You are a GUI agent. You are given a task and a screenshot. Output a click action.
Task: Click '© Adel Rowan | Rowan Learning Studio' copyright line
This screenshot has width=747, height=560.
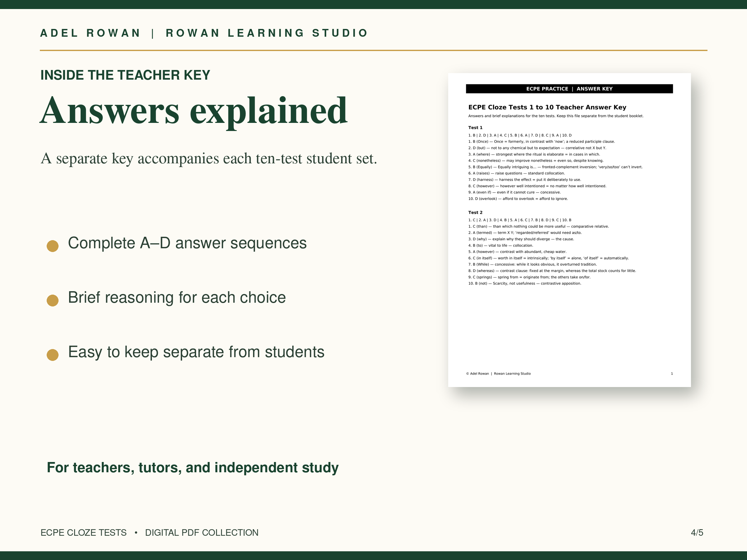[x=498, y=374]
